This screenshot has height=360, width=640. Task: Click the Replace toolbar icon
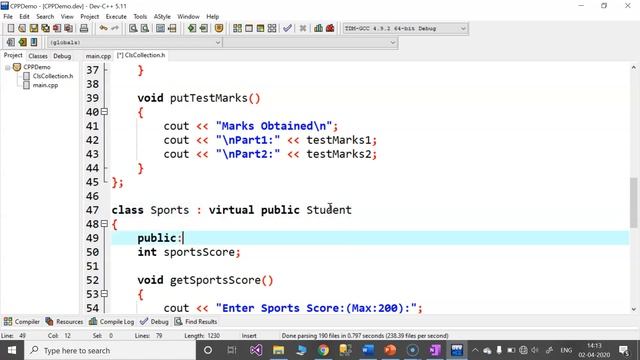pos(144,28)
